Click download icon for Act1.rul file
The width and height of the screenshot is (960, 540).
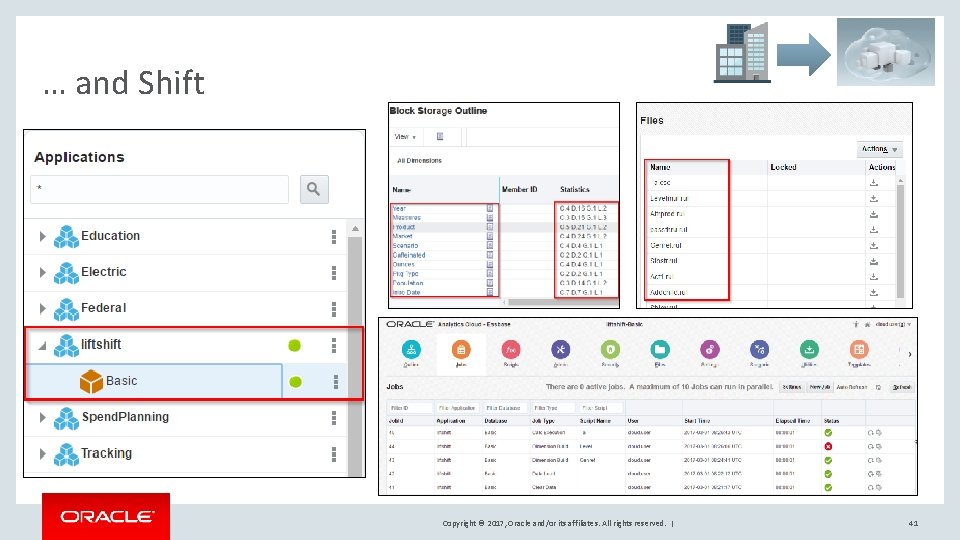click(x=874, y=277)
